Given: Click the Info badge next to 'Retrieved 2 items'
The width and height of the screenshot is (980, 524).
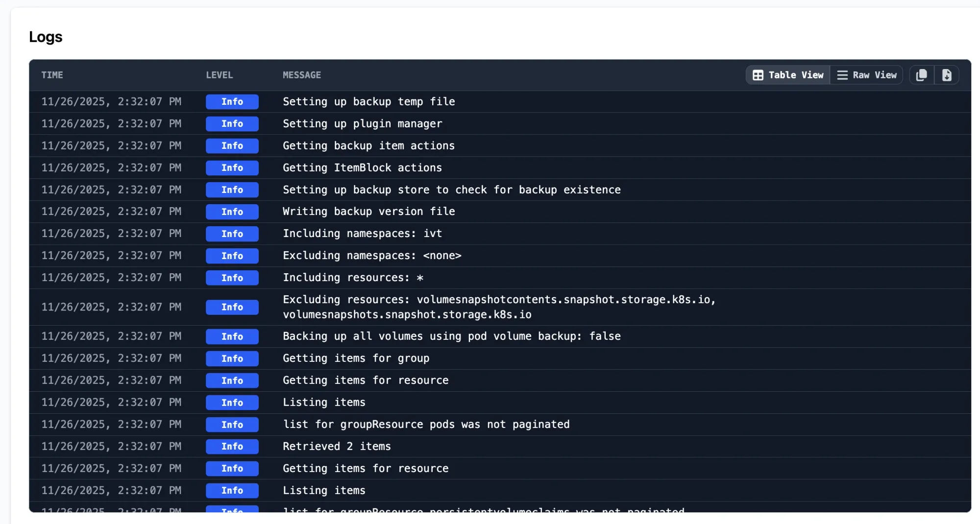Looking at the screenshot, I should tap(232, 446).
